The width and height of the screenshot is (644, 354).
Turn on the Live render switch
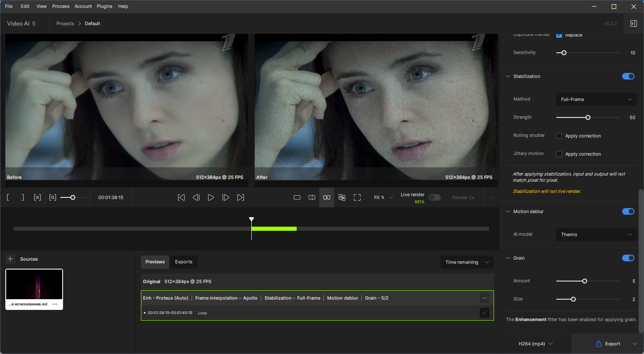(x=435, y=197)
